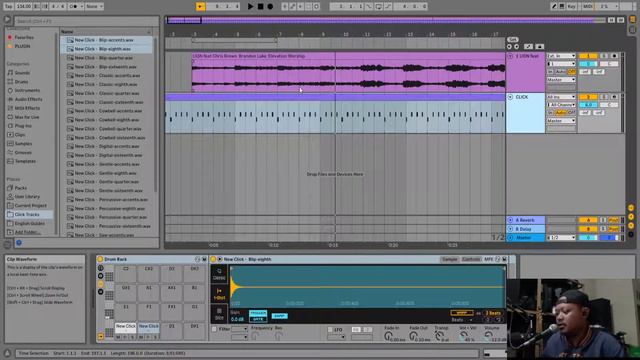Open the quantization menu showing None
This screenshot has height=360, width=640.
click(94, 7)
